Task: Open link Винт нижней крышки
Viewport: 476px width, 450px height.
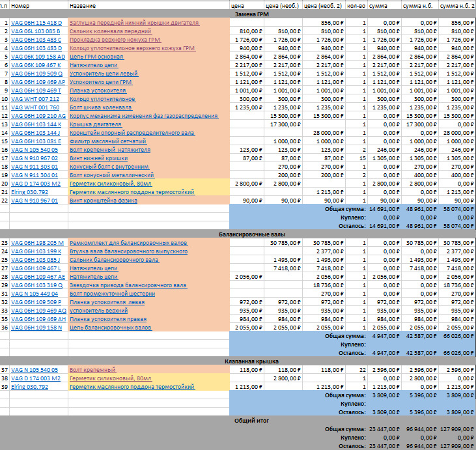Action: pyautogui.click(x=99, y=158)
